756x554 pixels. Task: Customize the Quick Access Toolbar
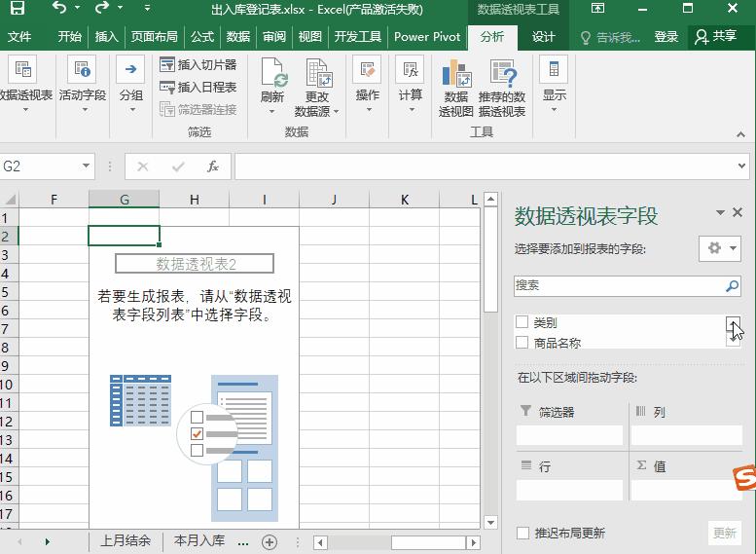147,8
